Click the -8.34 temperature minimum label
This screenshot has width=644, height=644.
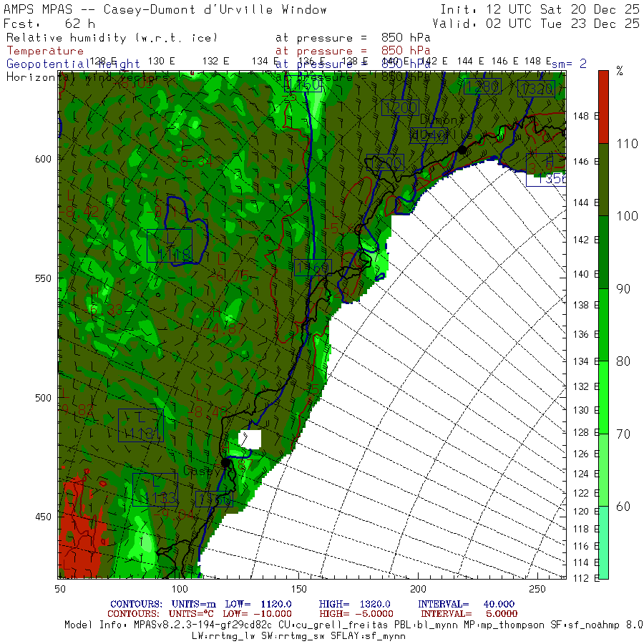[x=192, y=161]
